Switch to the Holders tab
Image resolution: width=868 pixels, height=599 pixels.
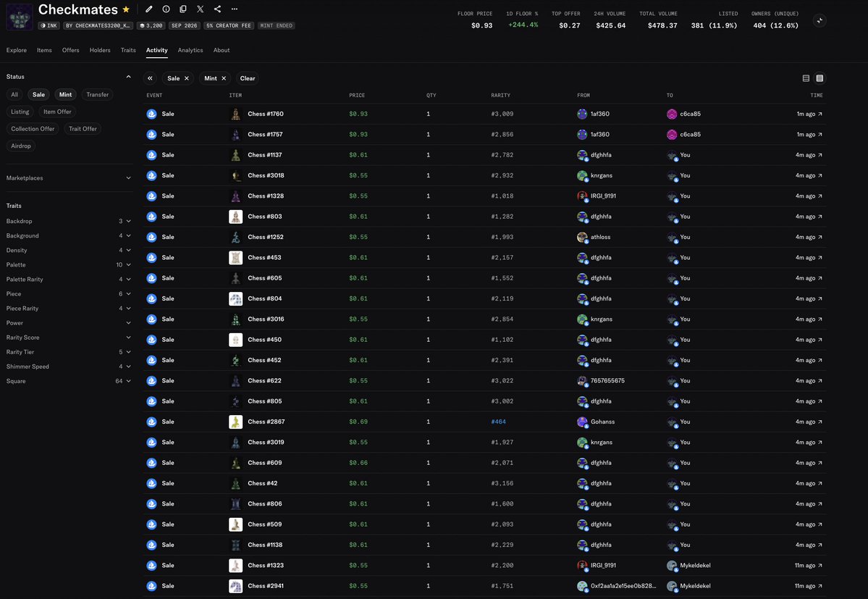click(100, 51)
